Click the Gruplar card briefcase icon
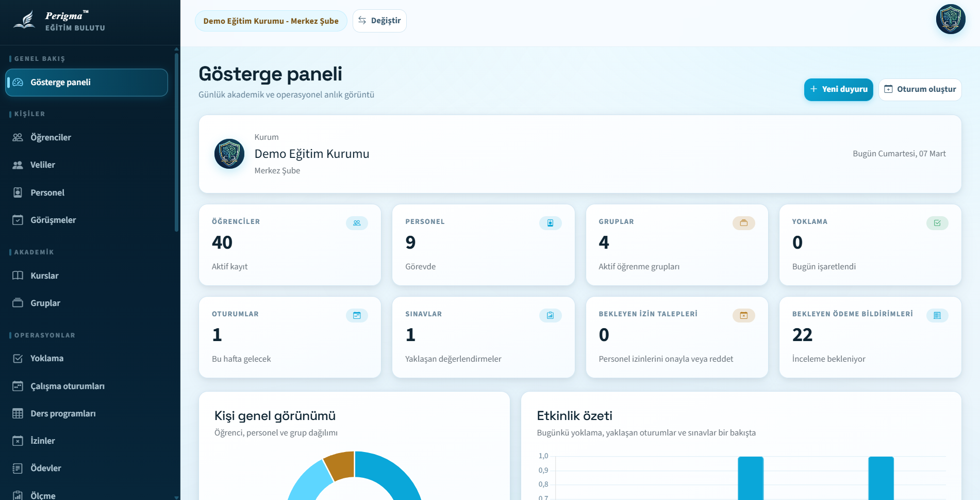Image resolution: width=980 pixels, height=500 pixels. tap(743, 223)
